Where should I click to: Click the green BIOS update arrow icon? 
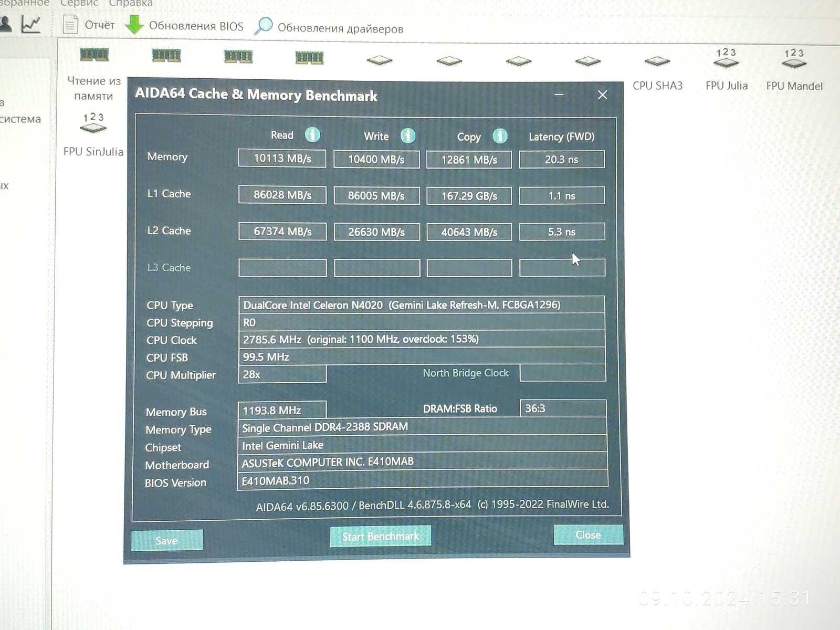pyautogui.click(x=134, y=25)
